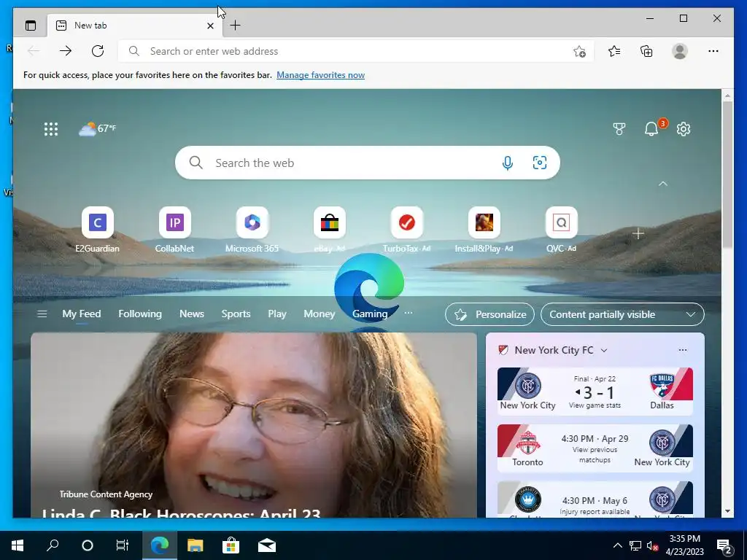Open the user profile avatar
The image size is (747, 560).
[680, 51]
